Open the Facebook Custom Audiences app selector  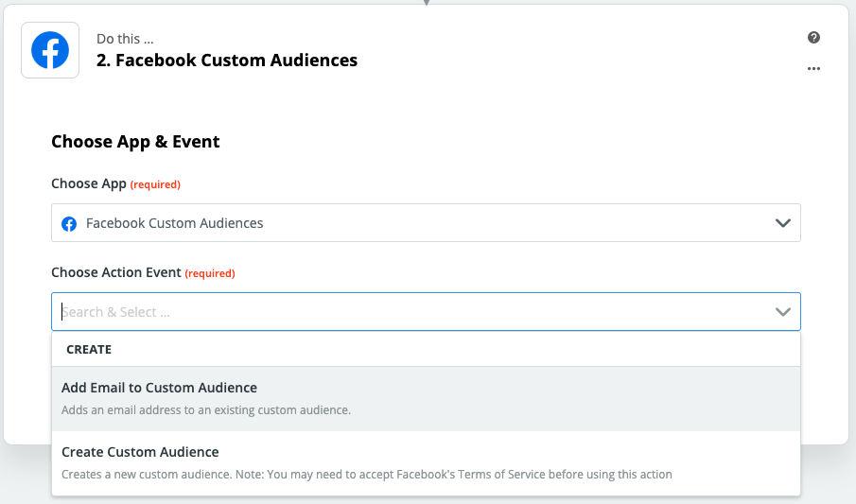point(426,223)
